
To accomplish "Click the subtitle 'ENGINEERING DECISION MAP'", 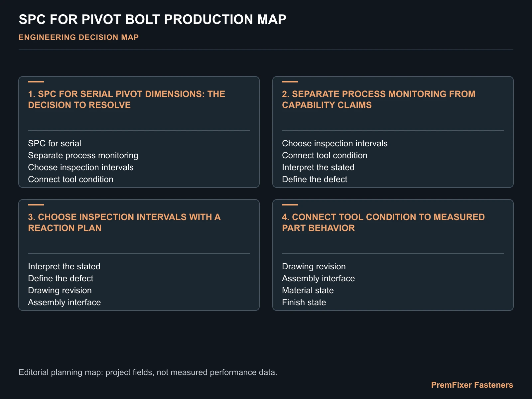I will tap(79, 37).
